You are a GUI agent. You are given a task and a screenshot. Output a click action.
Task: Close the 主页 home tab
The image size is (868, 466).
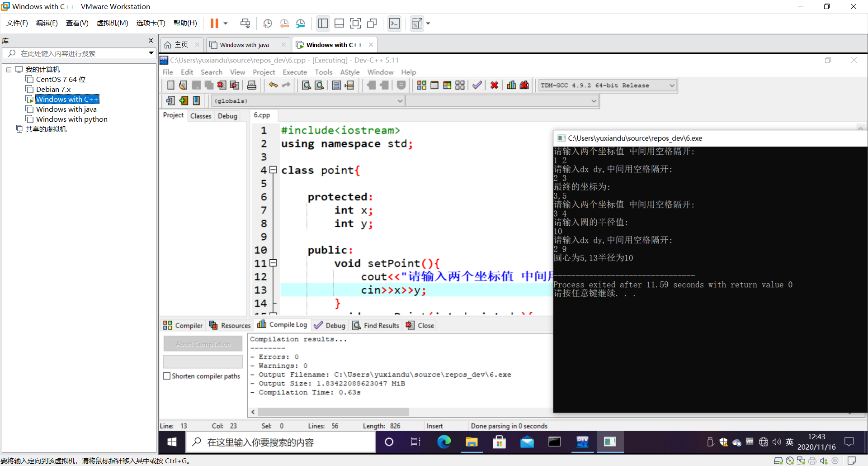pyautogui.click(x=197, y=44)
